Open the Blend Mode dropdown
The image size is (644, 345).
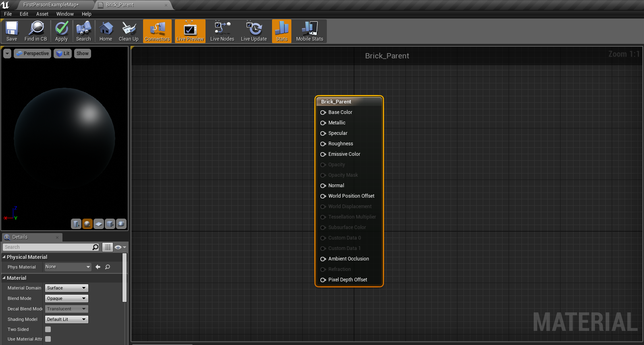[66, 298]
